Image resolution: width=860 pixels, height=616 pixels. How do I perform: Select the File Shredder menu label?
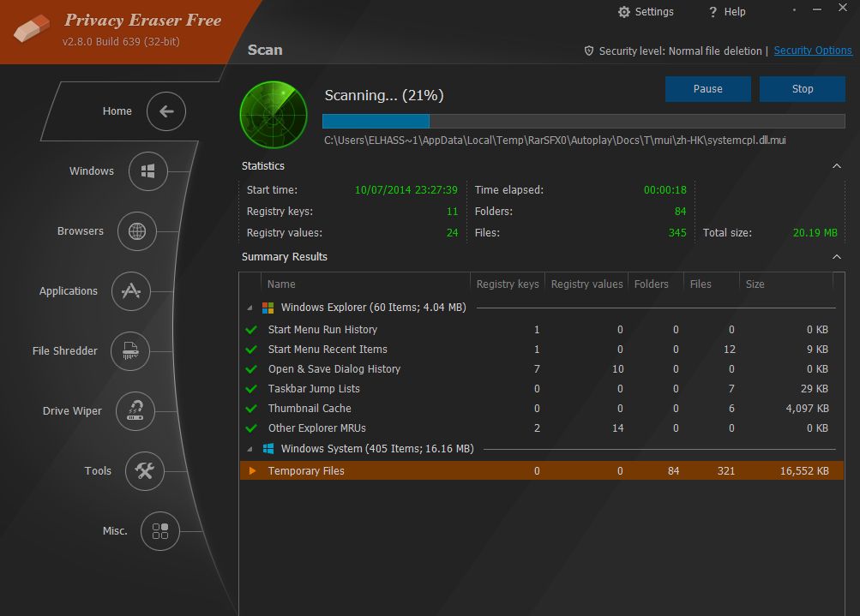64,350
